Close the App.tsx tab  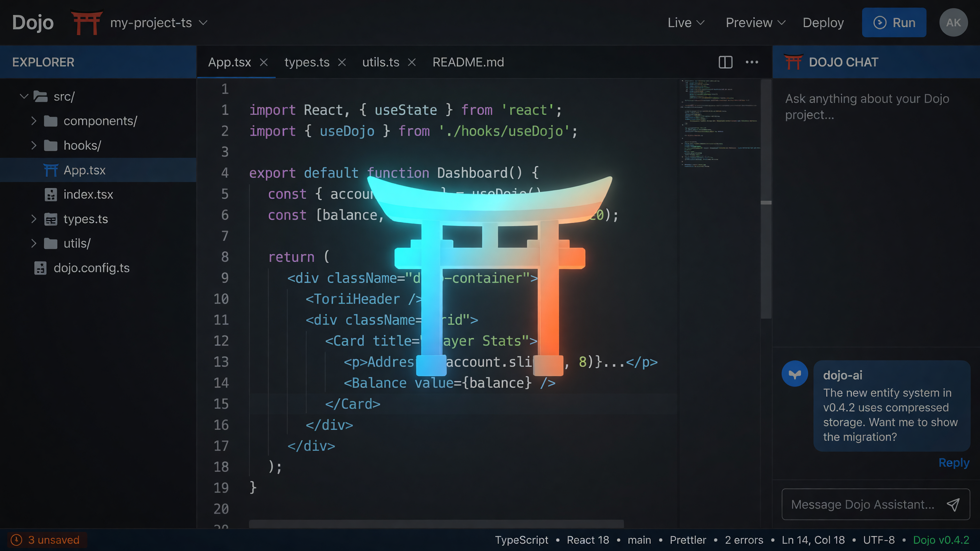264,62
